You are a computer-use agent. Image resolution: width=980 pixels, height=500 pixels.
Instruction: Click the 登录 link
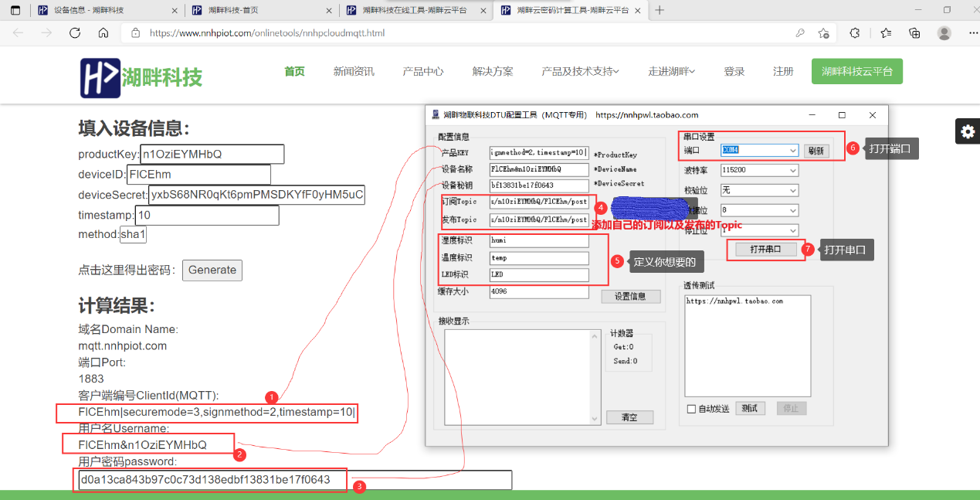pyautogui.click(x=734, y=71)
